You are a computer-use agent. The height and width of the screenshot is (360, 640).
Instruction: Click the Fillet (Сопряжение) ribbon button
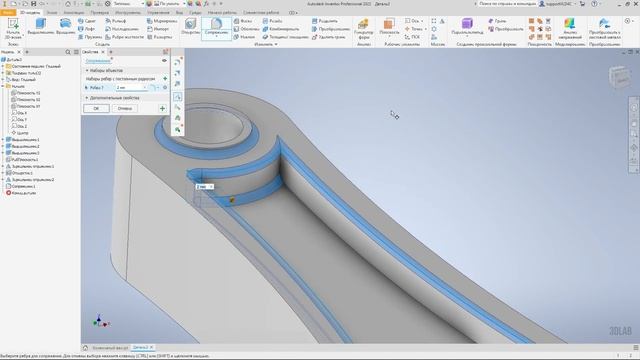[x=216, y=28]
